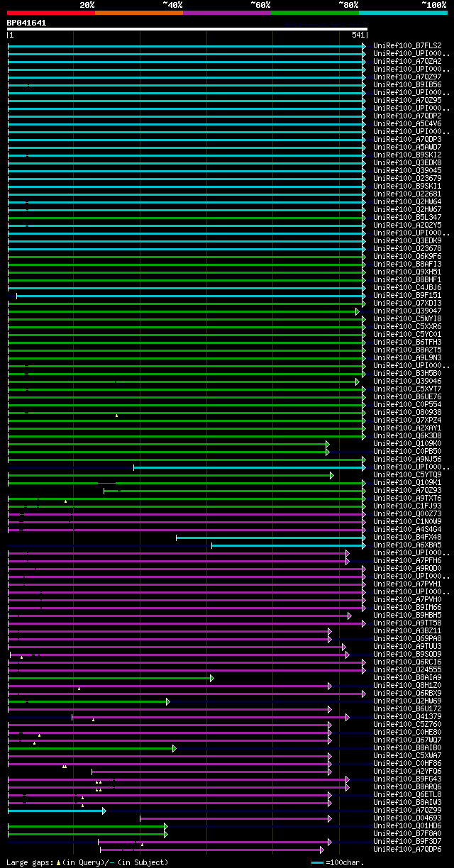The width and height of the screenshot is (454, 868).
Task: Select the UniRef100_A7QZ99 label
Action: (x=407, y=811)
